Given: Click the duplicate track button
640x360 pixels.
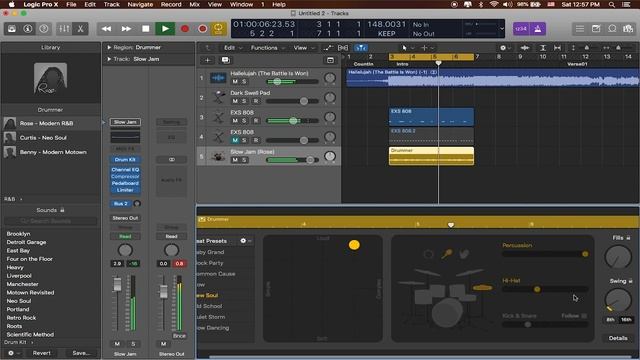Looking at the screenshot, I should 225,60.
